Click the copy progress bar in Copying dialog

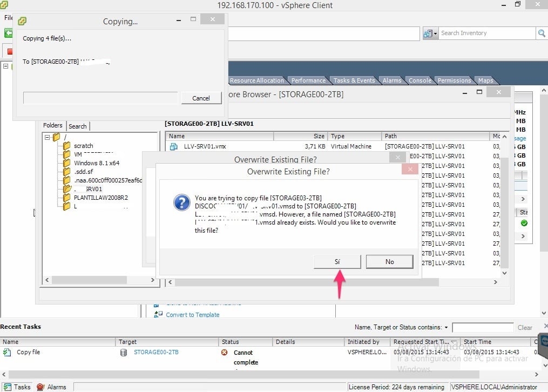tap(100, 98)
